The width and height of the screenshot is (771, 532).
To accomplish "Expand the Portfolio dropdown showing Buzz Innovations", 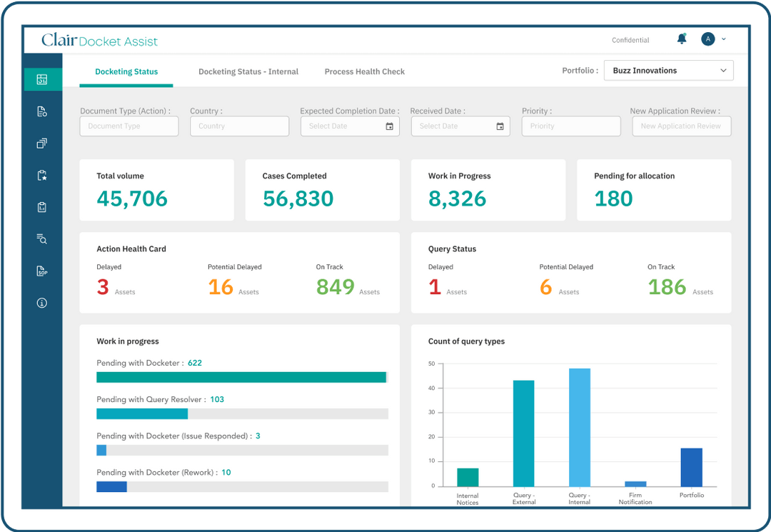I will [668, 70].
